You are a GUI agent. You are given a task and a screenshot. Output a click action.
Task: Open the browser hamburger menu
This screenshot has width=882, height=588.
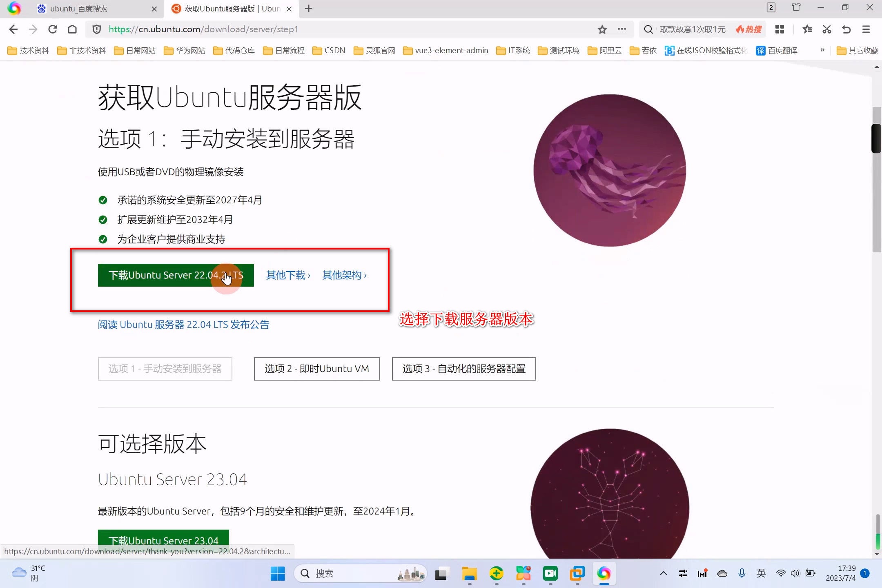coord(866,29)
